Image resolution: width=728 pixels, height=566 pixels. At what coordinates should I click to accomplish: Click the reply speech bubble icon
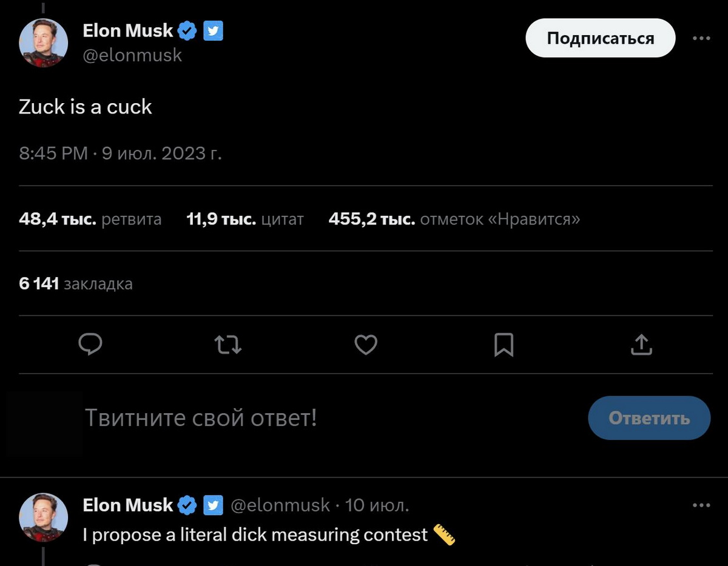coord(90,345)
